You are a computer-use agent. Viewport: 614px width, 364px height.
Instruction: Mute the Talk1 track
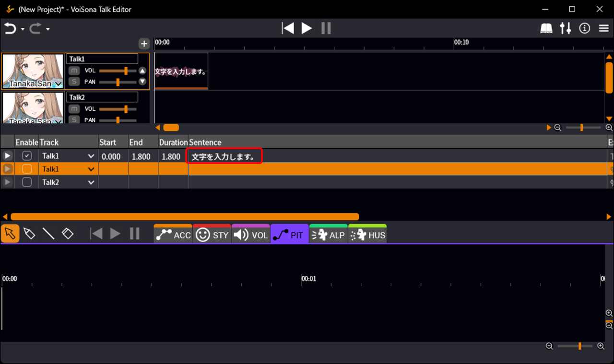[x=73, y=70]
